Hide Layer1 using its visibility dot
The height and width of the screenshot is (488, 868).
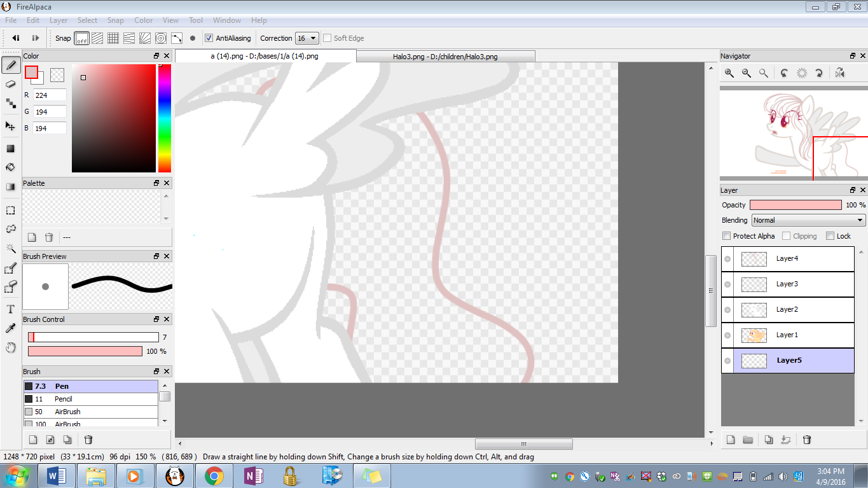(x=727, y=335)
